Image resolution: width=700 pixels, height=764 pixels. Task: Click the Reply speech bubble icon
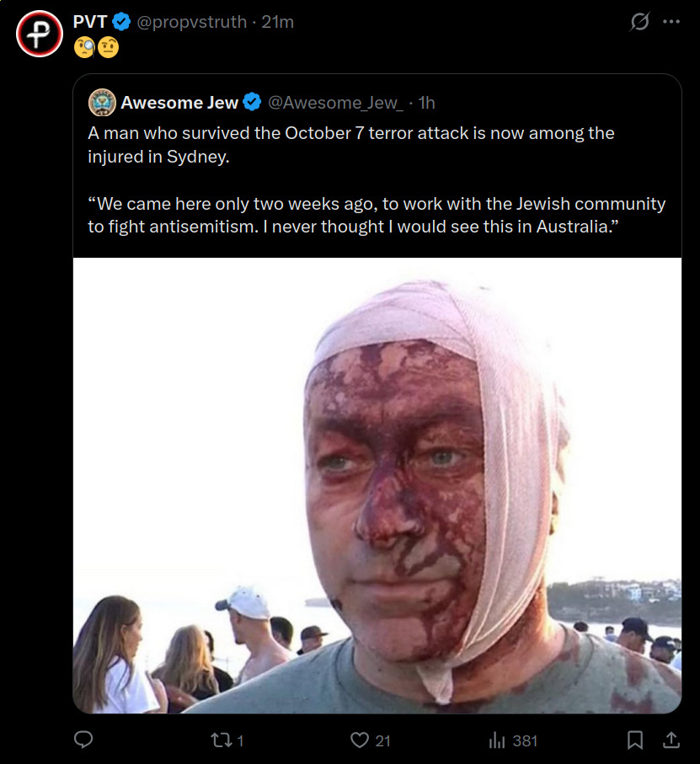tap(83, 740)
